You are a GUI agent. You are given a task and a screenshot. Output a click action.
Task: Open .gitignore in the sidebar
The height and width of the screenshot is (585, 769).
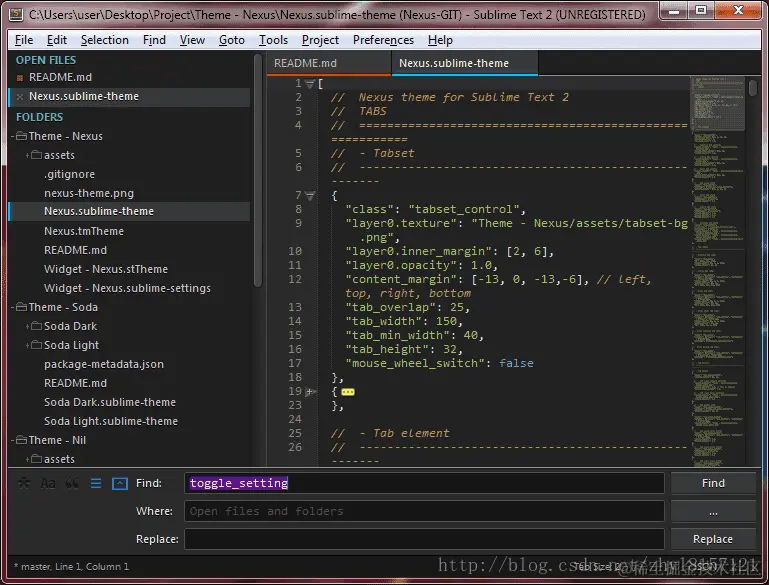[x=70, y=174]
